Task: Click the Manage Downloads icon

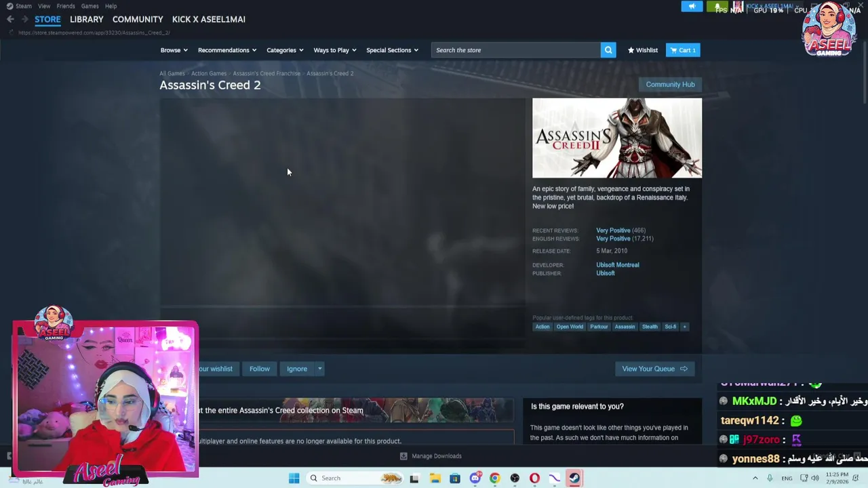Action: point(403,456)
